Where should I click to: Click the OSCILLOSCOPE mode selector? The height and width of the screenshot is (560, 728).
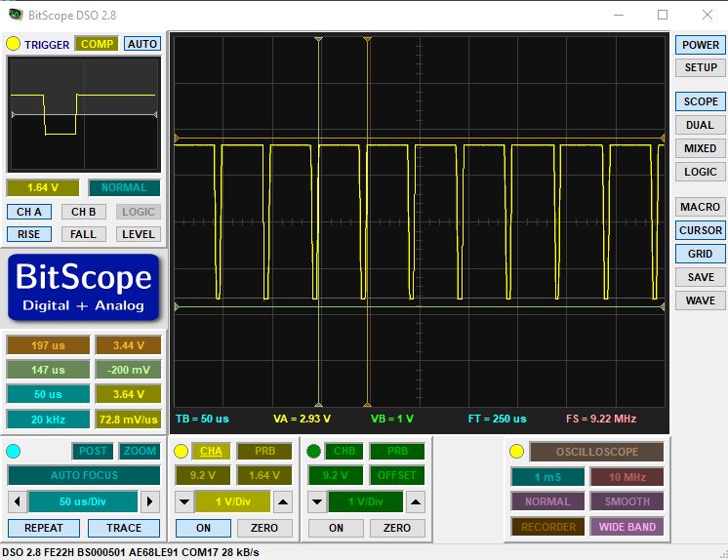(596, 452)
